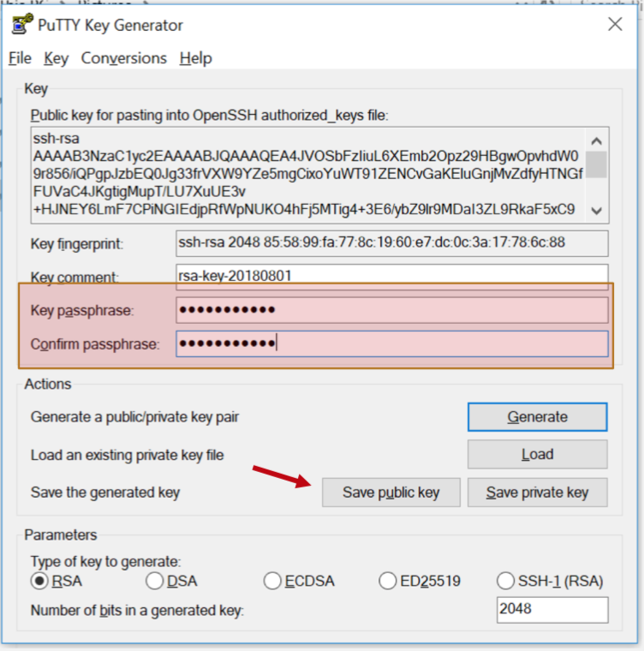
Task: Focus the Key passphrase field
Action: coord(391,310)
